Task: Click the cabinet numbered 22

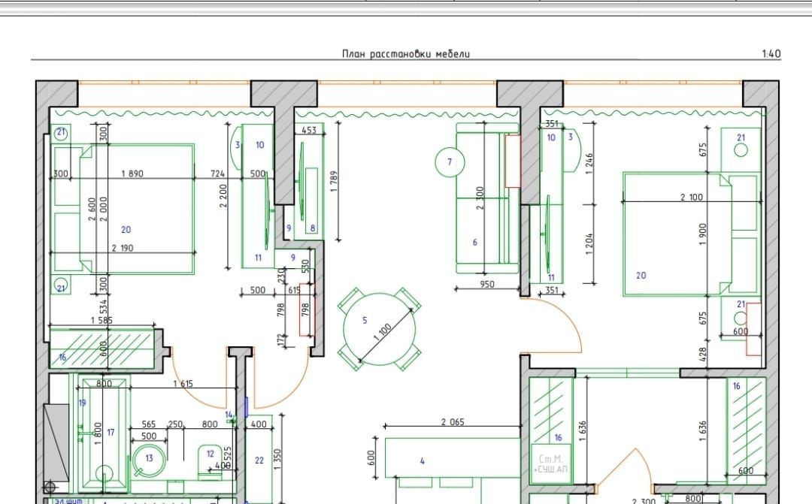Action: (x=259, y=460)
